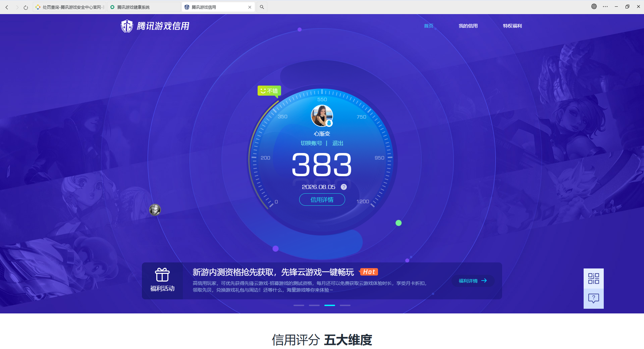Click the 福利活动 gift box icon
This screenshot has height=349, width=644.
point(162,275)
